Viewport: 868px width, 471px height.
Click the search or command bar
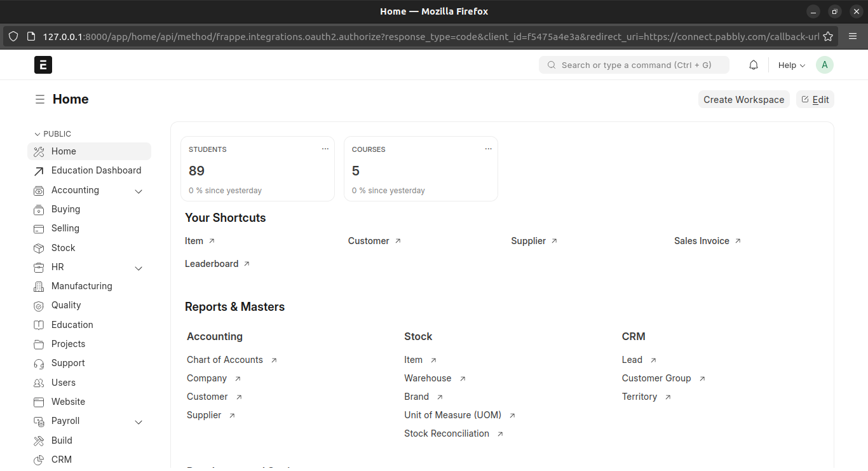pyautogui.click(x=634, y=65)
